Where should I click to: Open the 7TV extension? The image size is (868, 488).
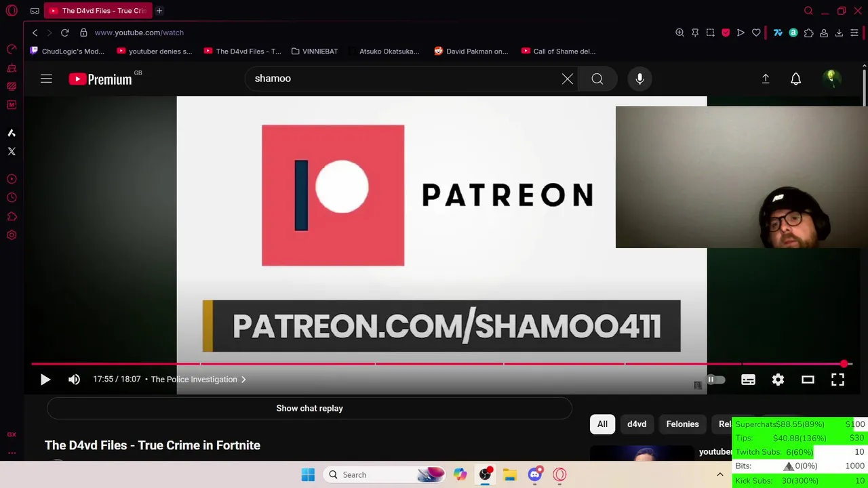(x=778, y=33)
